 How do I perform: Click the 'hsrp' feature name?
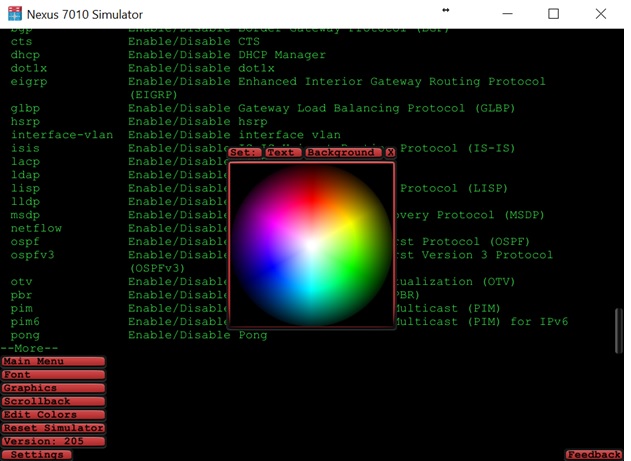click(x=25, y=122)
